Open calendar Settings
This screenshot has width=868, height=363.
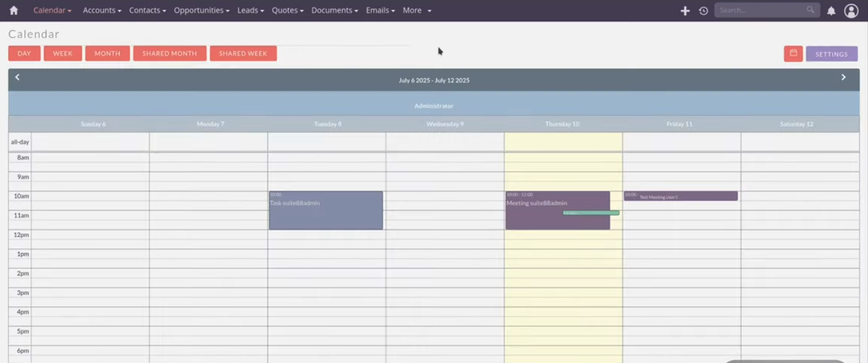pos(832,54)
